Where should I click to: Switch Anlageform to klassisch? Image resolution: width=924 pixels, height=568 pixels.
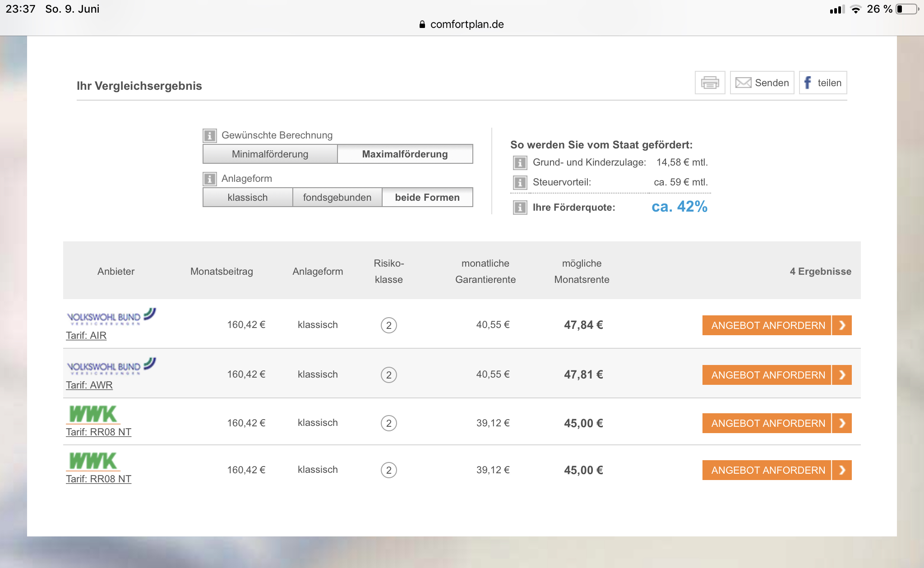(247, 198)
